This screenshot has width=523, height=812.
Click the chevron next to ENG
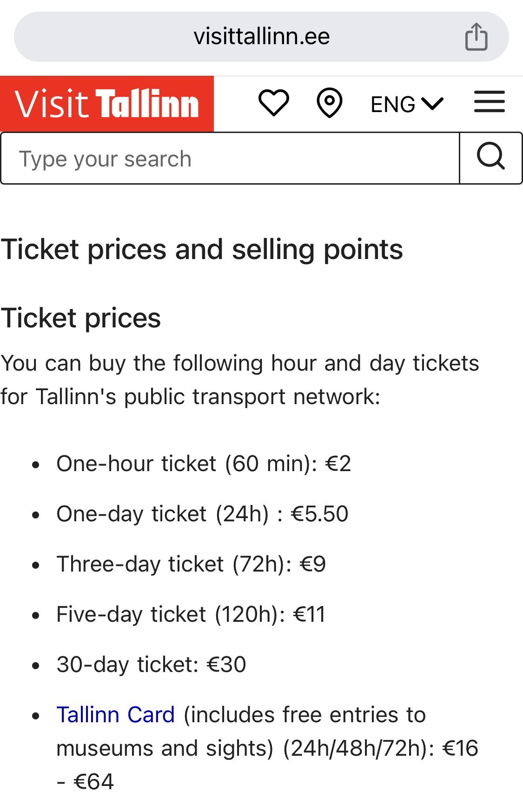[432, 104]
